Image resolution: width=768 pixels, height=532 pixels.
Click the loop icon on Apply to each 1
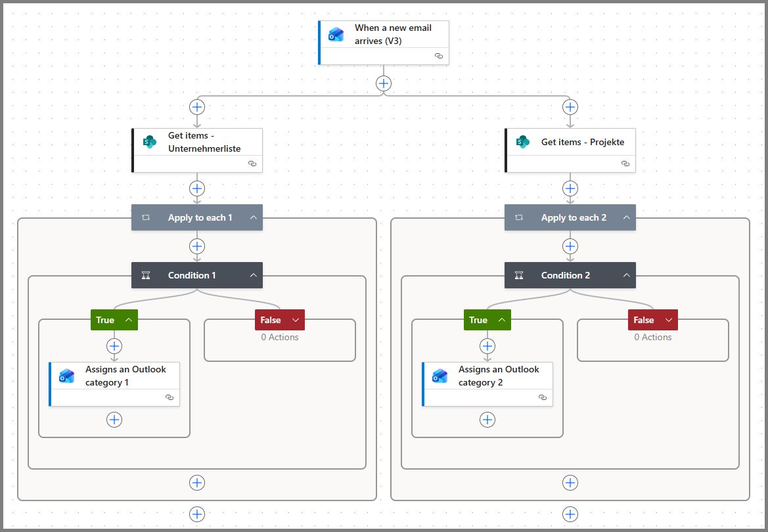(x=146, y=217)
